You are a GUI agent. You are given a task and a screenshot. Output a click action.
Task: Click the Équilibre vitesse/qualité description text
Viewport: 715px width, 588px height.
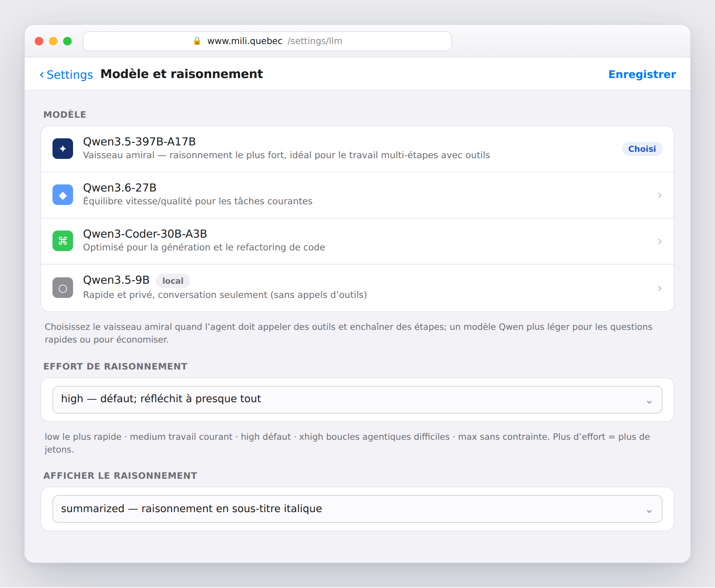[x=198, y=201]
